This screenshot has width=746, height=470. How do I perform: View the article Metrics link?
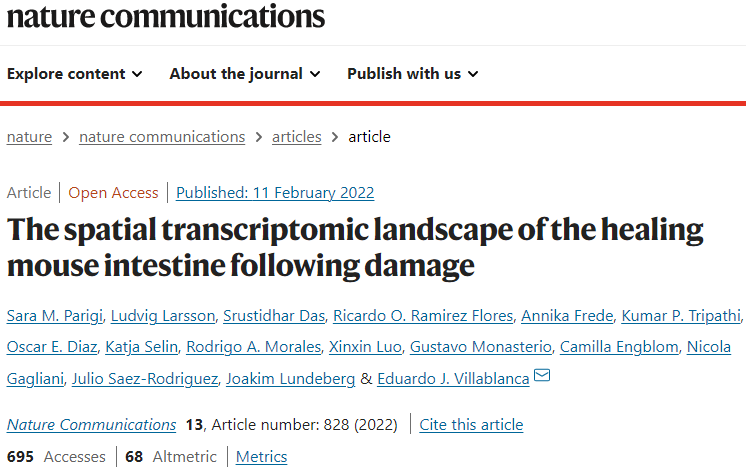[262, 457]
